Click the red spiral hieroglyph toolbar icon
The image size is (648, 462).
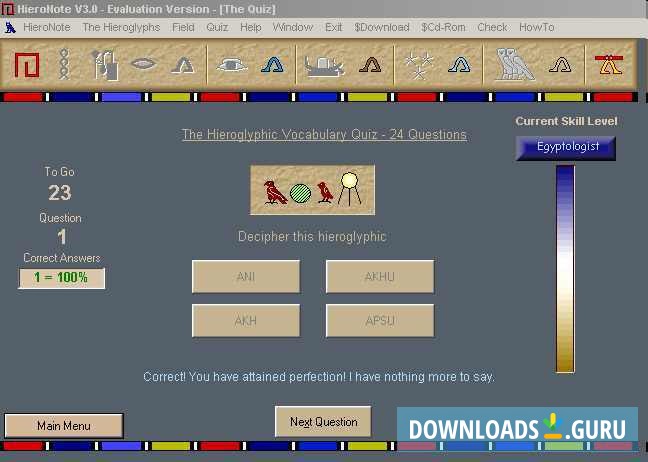[x=27, y=65]
